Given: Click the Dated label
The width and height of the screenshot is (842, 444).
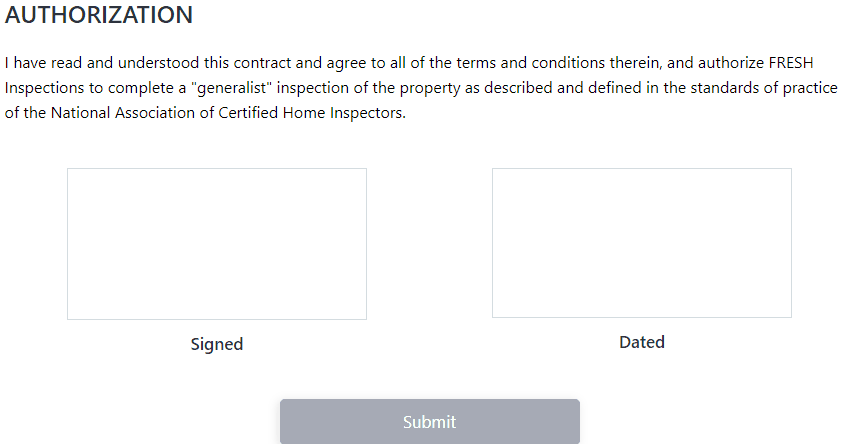Looking at the screenshot, I should pyautogui.click(x=642, y=342).
